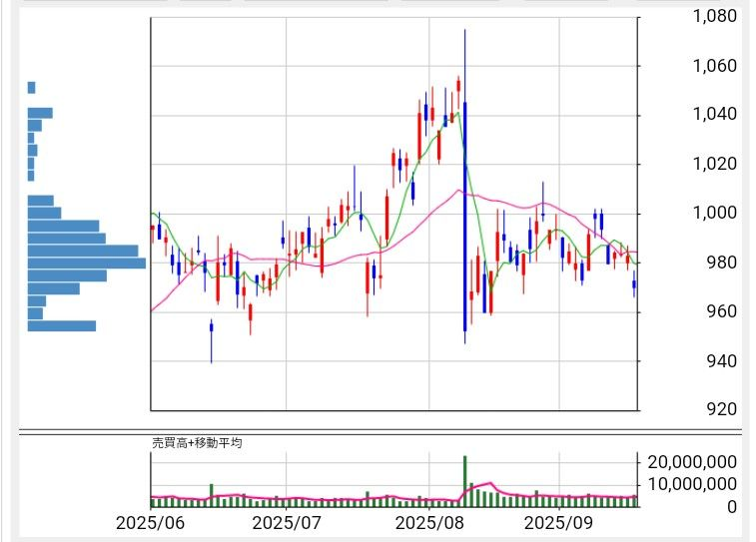Click the 20,000,000 volume axis label

coord(692,462)
